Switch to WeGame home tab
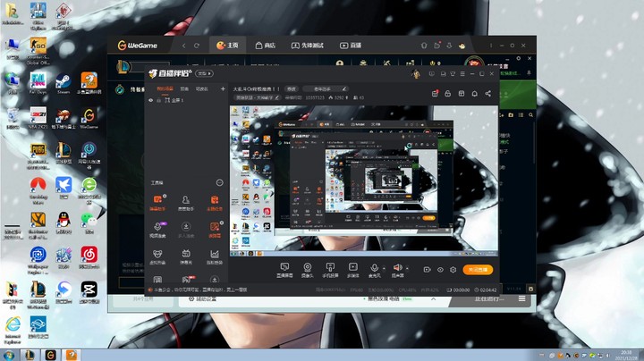Image resolution: width=644 pixels, height=361 pixels. pos(227,45)
